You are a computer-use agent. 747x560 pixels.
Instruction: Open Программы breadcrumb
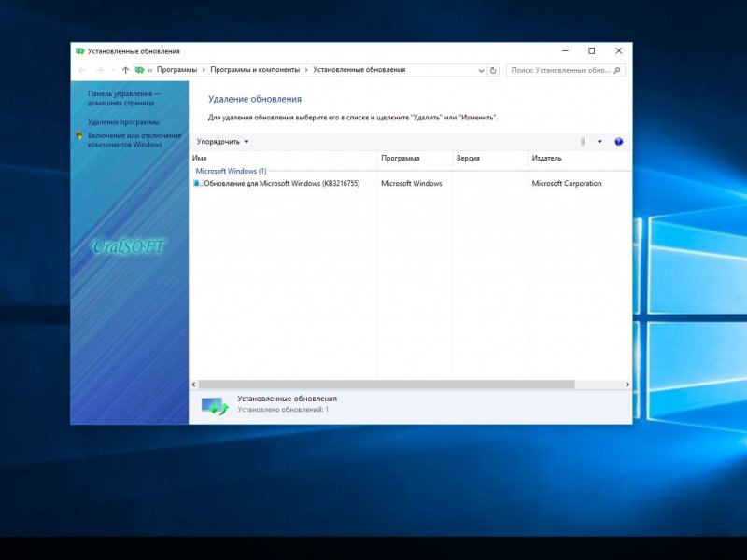point(176,69)
